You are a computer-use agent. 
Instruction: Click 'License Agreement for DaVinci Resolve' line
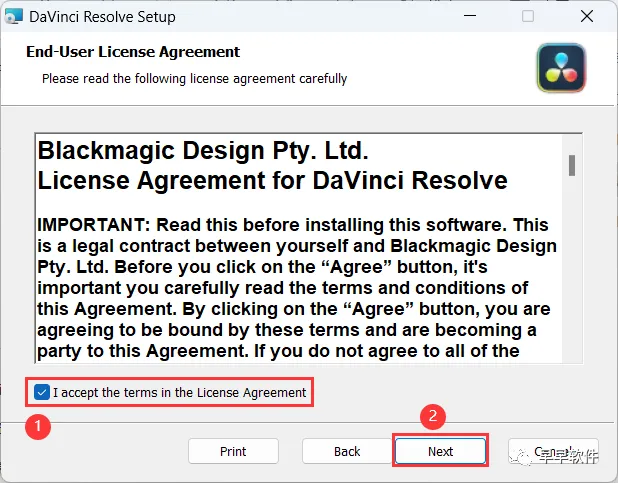(272, 180)
